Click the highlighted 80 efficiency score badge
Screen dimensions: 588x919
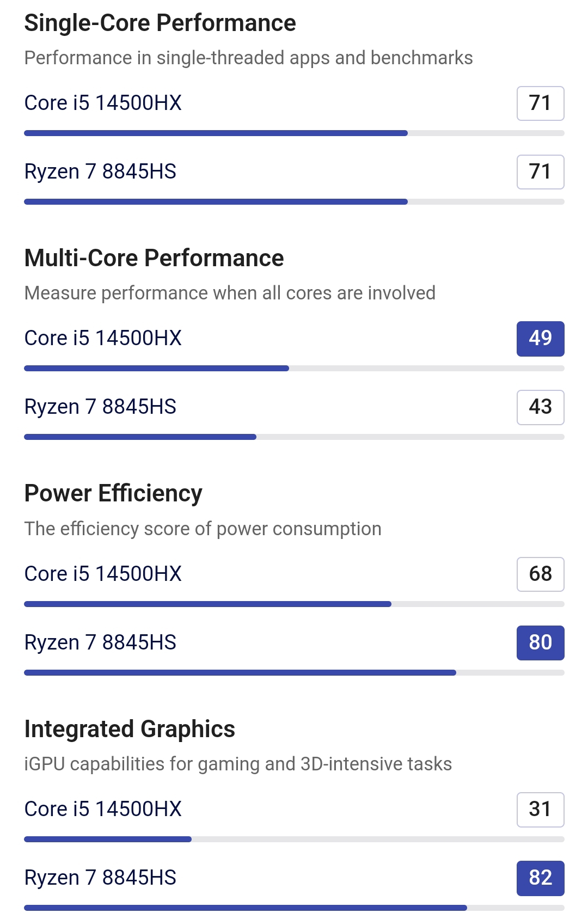[x=540, y=643]
